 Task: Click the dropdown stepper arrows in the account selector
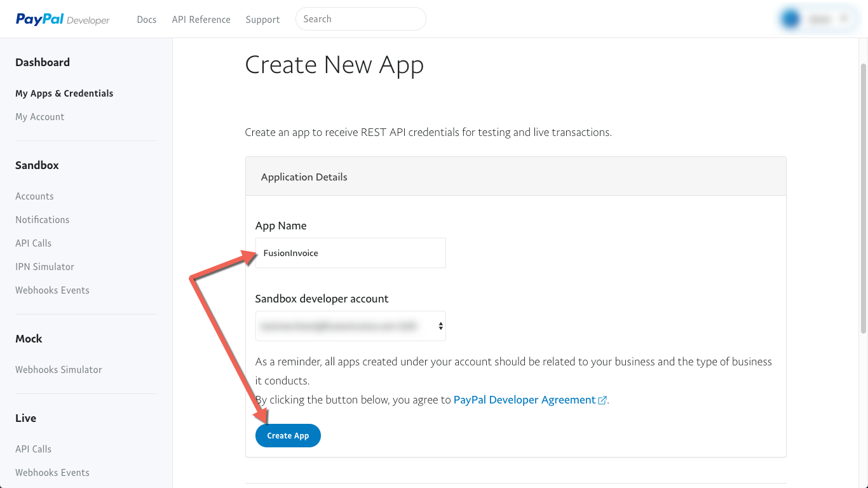coord(440,325)
